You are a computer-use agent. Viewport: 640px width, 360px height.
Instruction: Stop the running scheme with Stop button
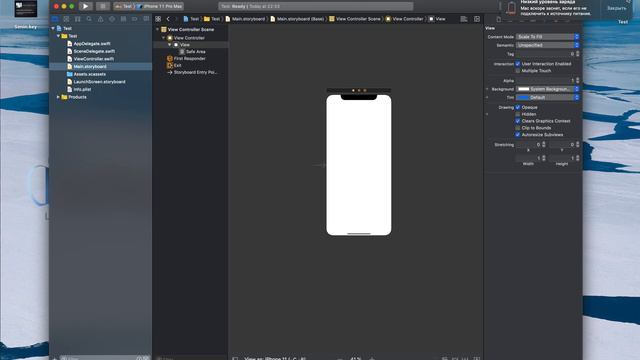103,6
